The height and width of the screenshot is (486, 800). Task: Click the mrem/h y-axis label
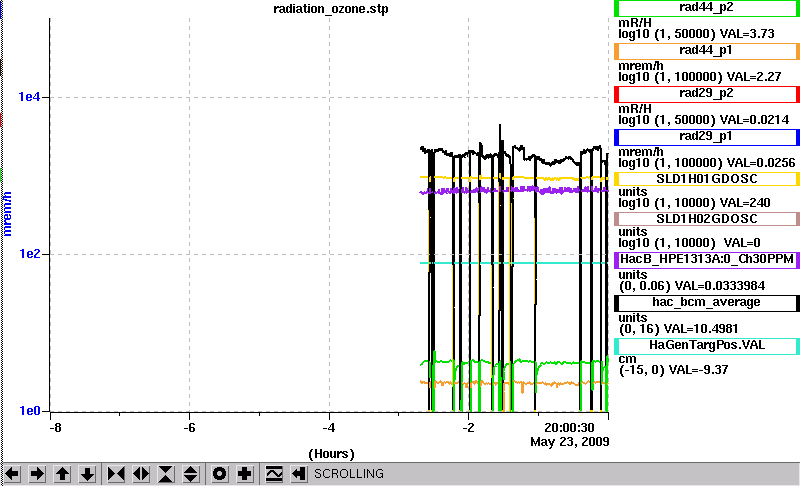pos(7,214)
